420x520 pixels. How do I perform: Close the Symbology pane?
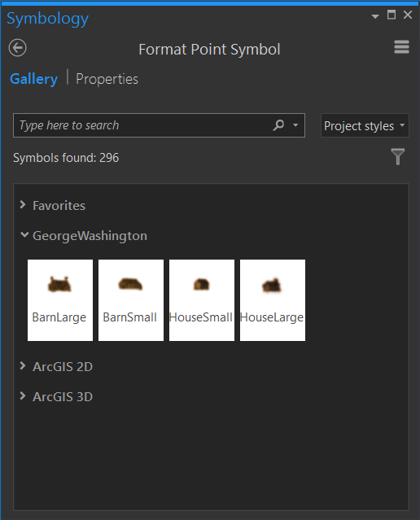(408, 15)
